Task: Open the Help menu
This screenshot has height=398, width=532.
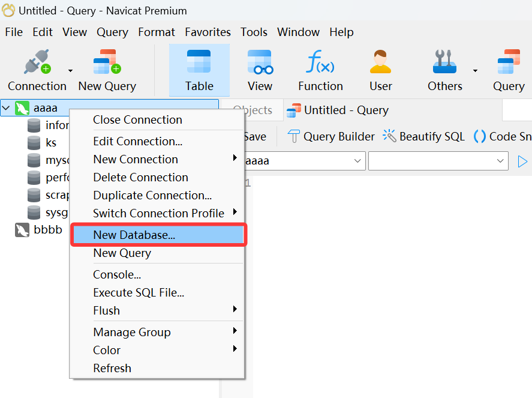Action: click(x=341, y=32)
